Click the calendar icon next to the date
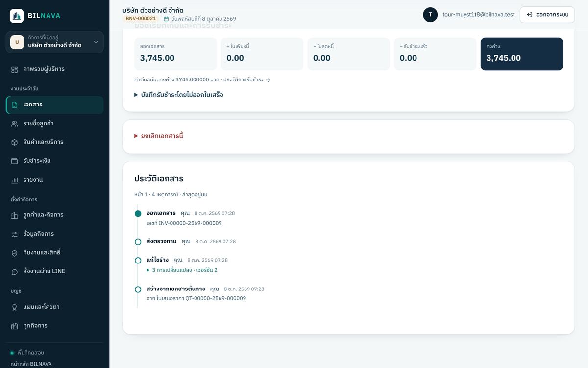 point(166,19)
